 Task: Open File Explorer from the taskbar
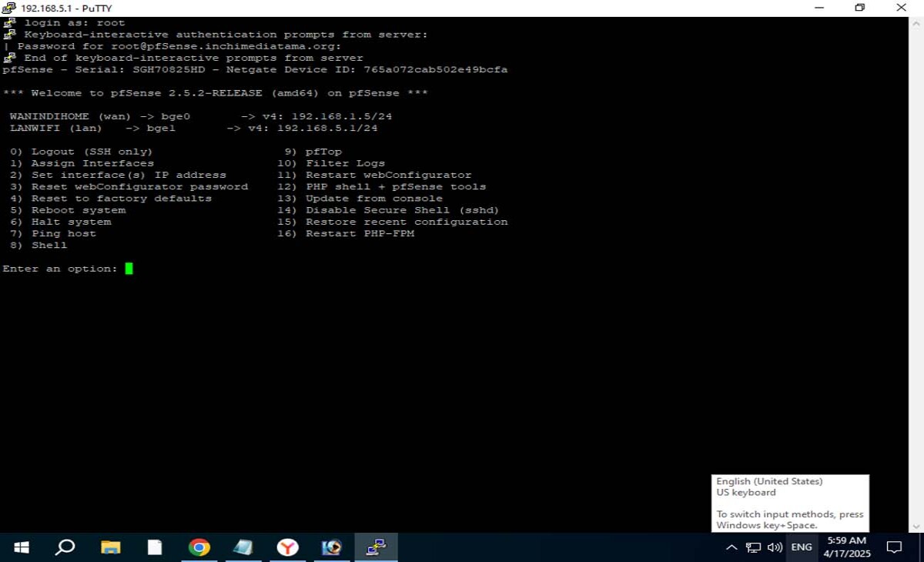click(111, 547)
